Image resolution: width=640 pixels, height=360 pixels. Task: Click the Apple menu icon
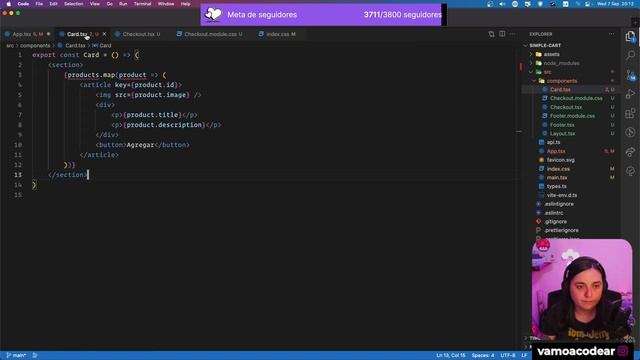(x=8, y=4)
